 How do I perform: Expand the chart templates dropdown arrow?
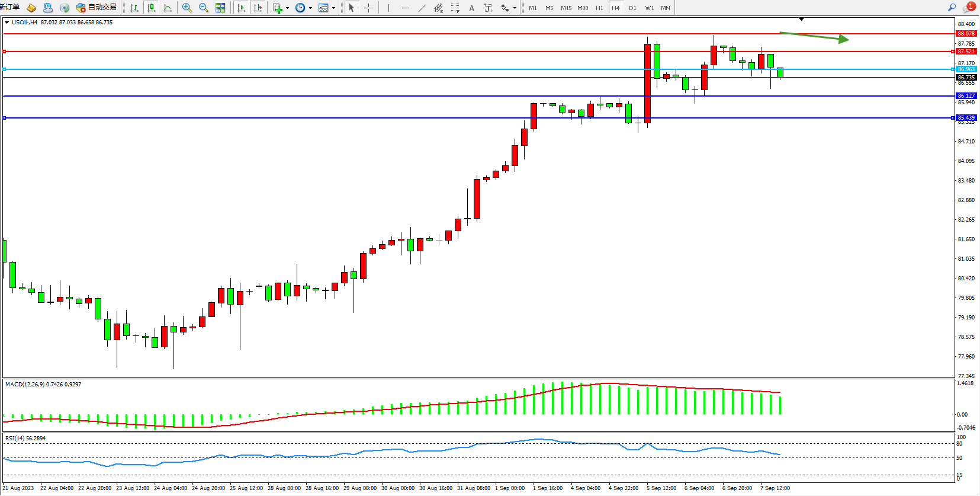[x=334, y=8]
